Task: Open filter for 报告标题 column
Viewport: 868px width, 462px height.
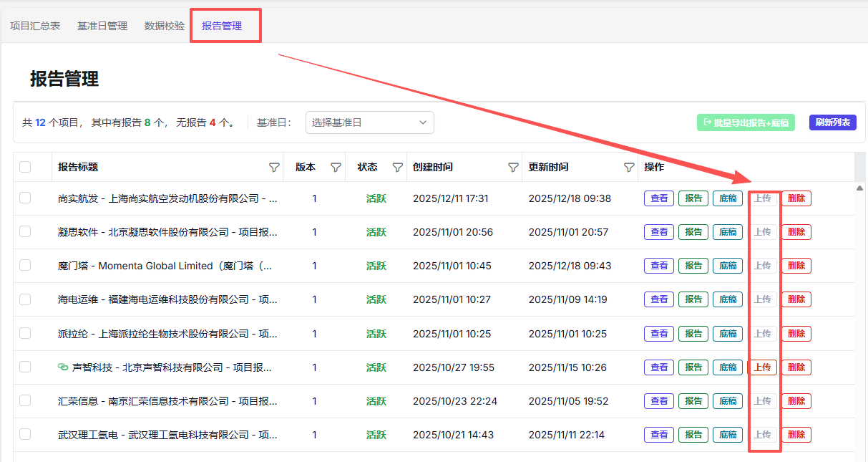Action: tap(274, 167)
